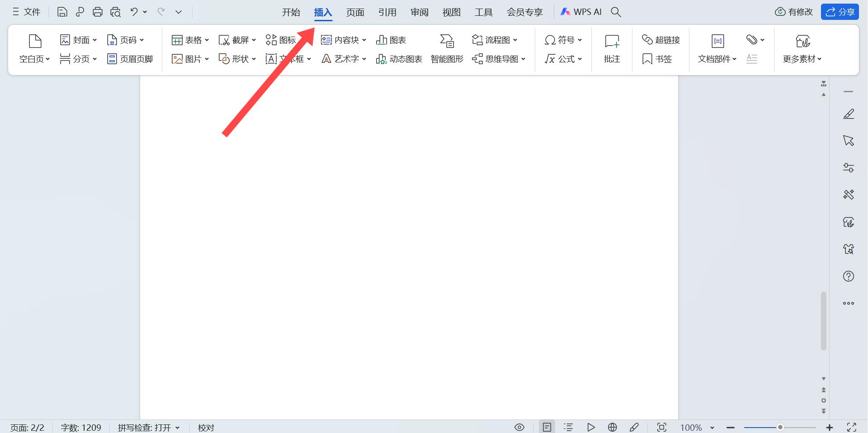Image resolution: width=868 pixels, height=433 pixels.
Task: Click the dynamic chart (动态图表) icon
Action: point(381,59)
